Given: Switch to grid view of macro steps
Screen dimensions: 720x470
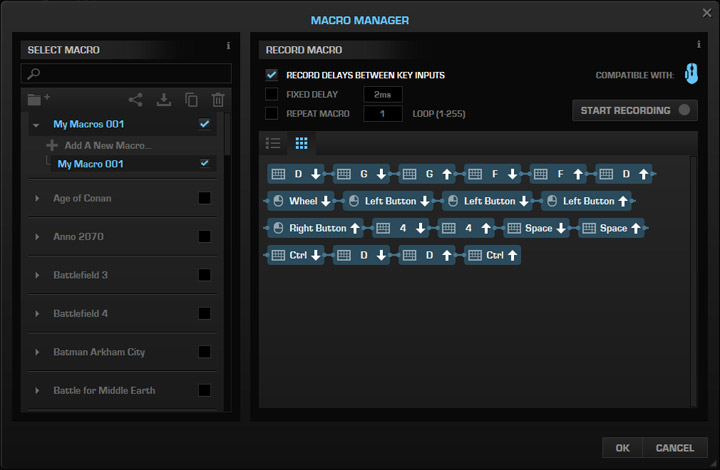Looking at the screenshot, I should (x=301, y=143).
